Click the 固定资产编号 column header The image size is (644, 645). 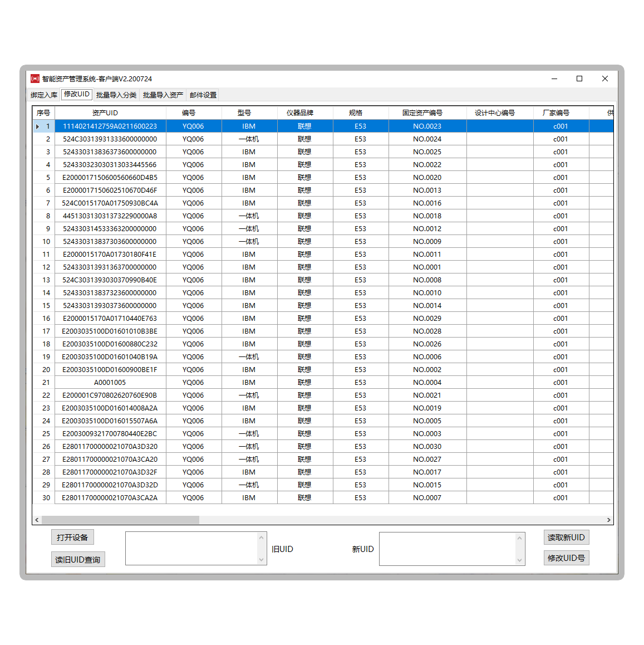[422, 113]
